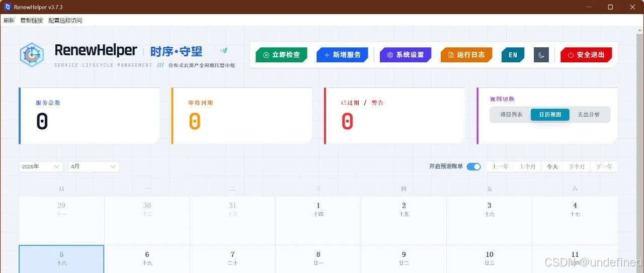Click the 刷新 refresh menu item
This screenshot has height=273, width=644.
pos(9,21)
